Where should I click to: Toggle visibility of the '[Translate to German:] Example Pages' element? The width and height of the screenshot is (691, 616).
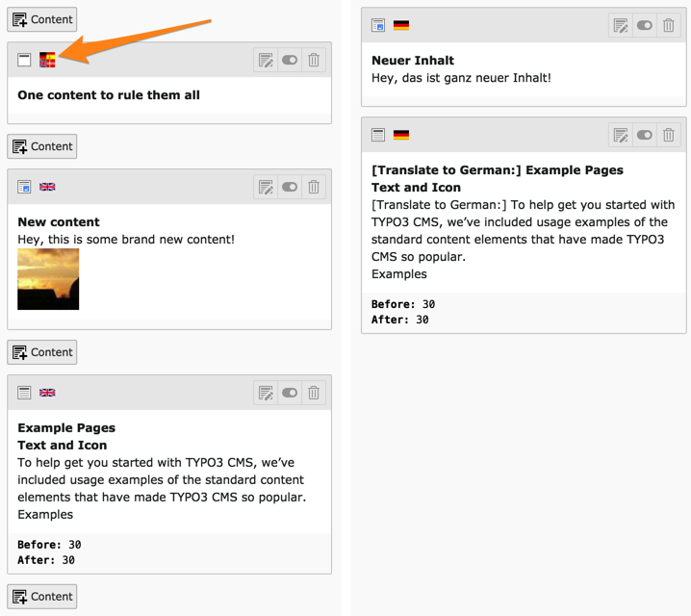click(644, 135)
